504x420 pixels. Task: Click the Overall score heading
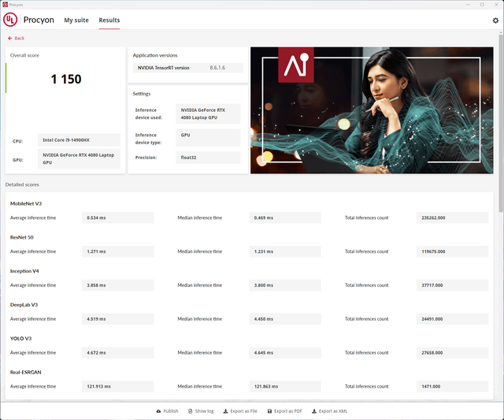click(x=24, y=55)
